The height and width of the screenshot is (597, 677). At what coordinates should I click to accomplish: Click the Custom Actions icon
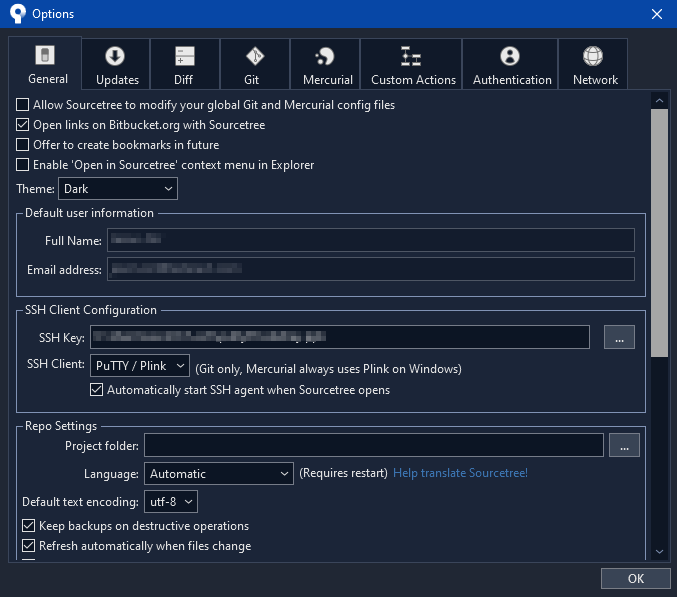pos(411,56)
